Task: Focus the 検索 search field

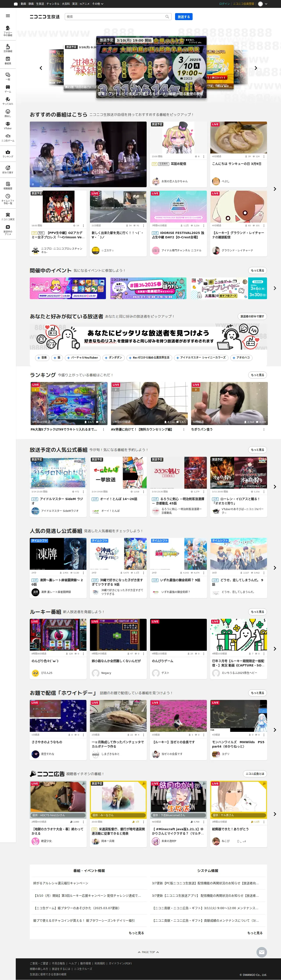Action: tap(115, 17)
